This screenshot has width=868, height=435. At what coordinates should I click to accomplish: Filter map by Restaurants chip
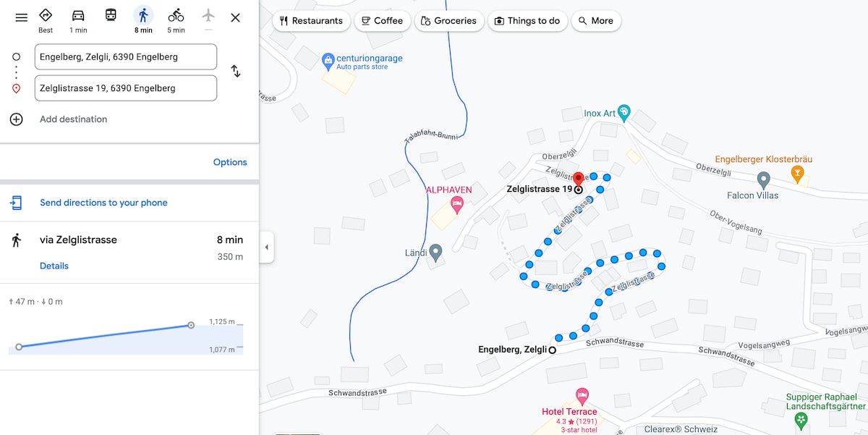pyautogui.click(x=312, y=21)
